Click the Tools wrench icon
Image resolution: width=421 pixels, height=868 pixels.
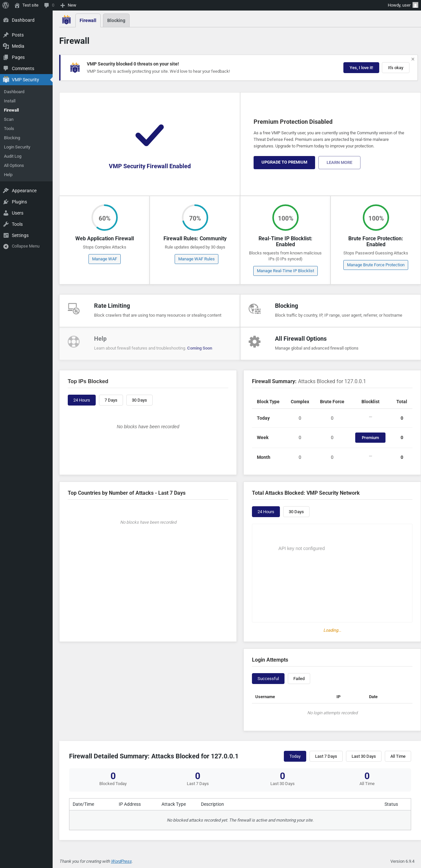(x=6, y=224)
